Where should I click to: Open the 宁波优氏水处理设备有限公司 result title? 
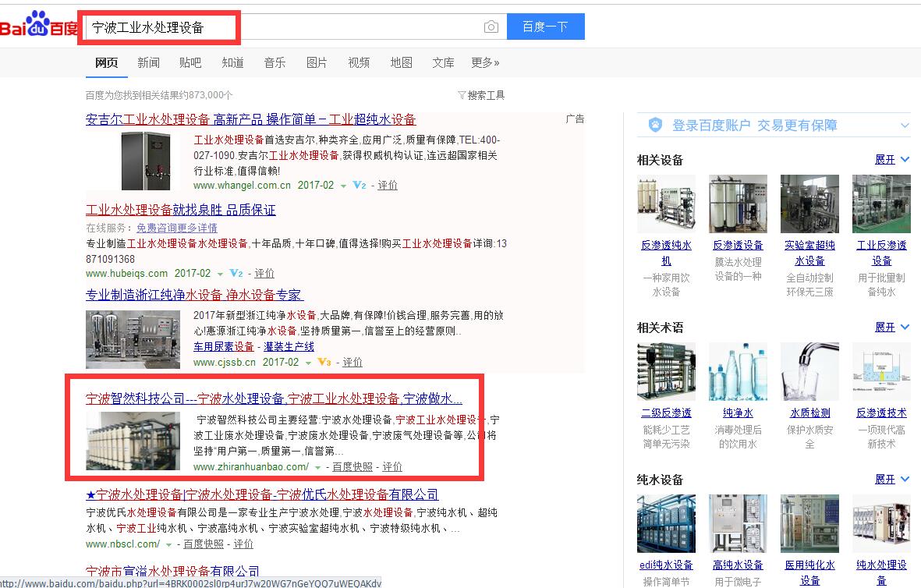pos(262,494)
